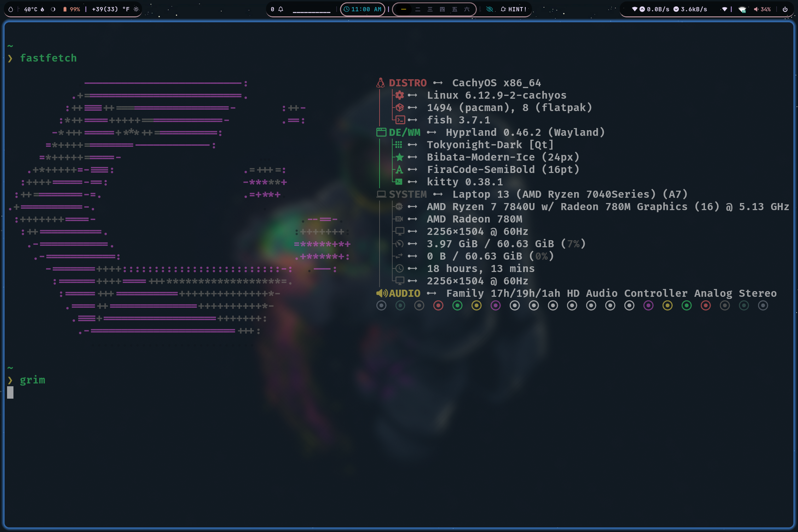Viewport: 798px width, 532px height.
Task: Click the volume 34% indicator
Action: (x=762, y=9)
